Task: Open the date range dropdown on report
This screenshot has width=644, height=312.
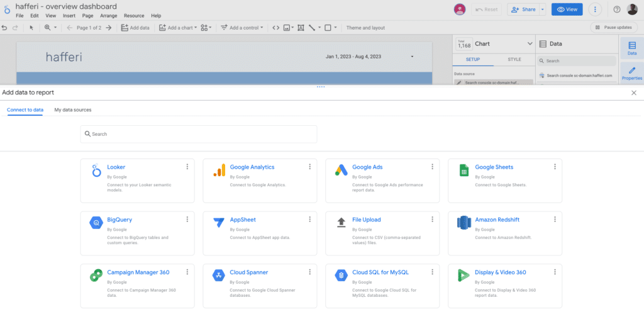Action: coord(412,57)
